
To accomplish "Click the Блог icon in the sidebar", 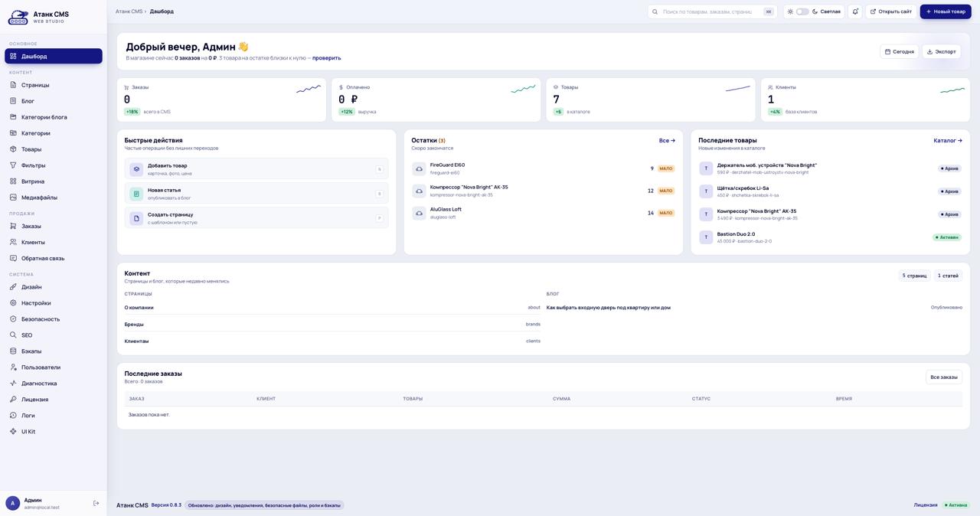I will [13, 101].
